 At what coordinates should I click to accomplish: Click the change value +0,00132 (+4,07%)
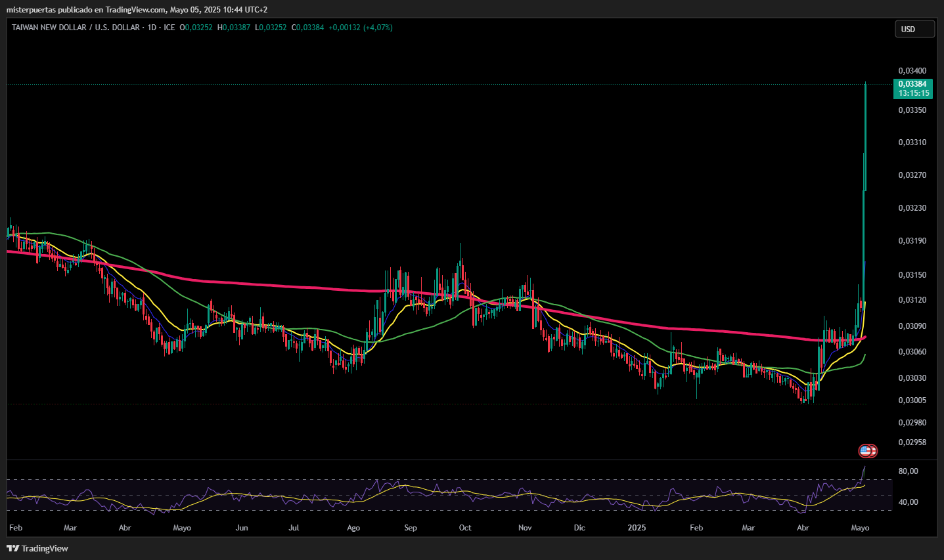[x=361, y=28]
